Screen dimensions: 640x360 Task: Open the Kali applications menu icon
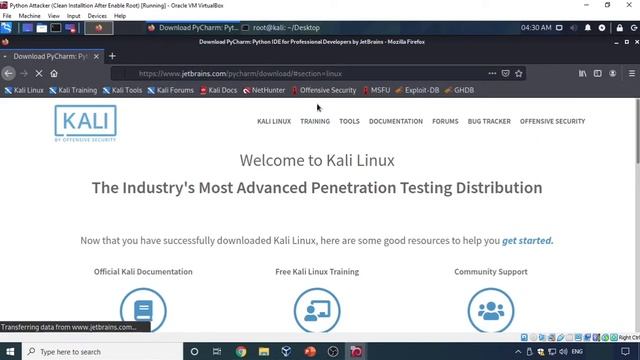(7, 28)
